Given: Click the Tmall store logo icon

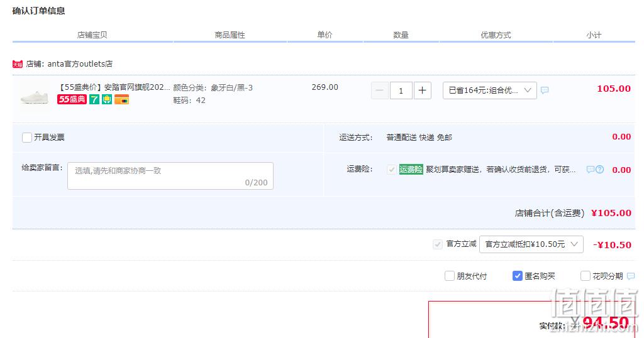Looking at the screenshot, I should point(17,64).
